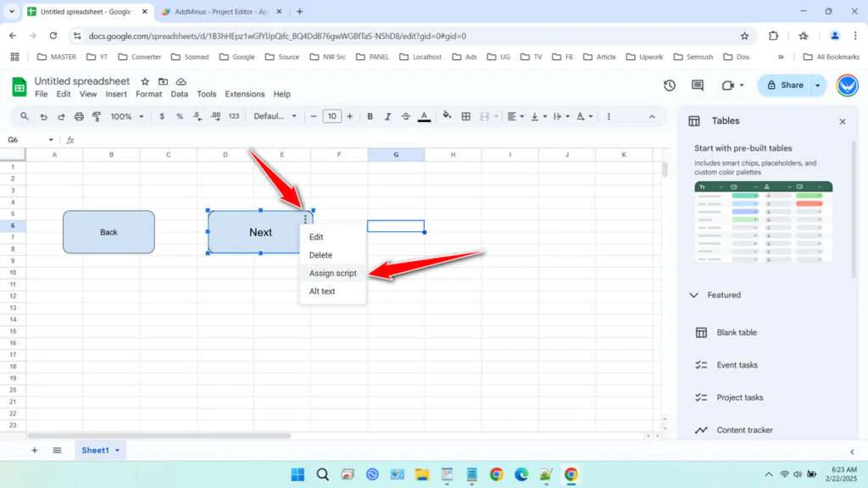
Task: Open the Extensions menu
Action: (x=244, y=94)
